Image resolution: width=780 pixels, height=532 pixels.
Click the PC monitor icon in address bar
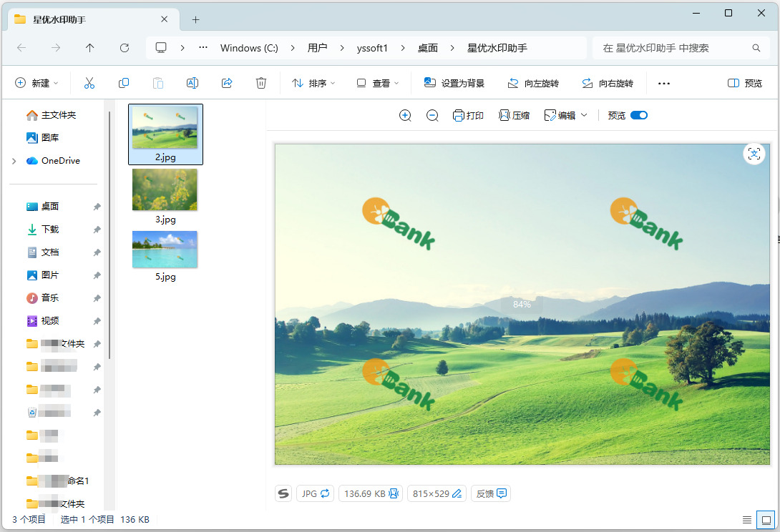pyautogui.click(x=161, y=48)
